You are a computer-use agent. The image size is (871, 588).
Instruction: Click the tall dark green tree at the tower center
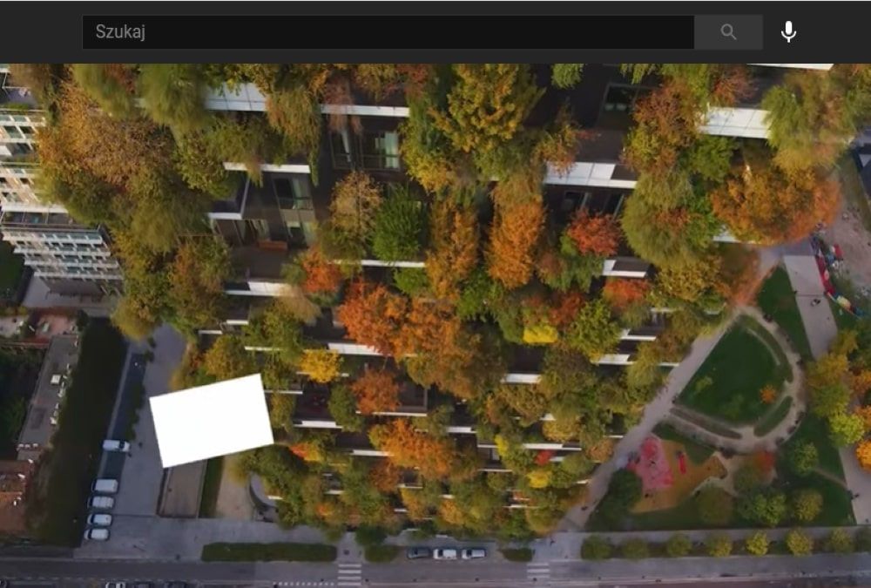click(x=398, y=225)
